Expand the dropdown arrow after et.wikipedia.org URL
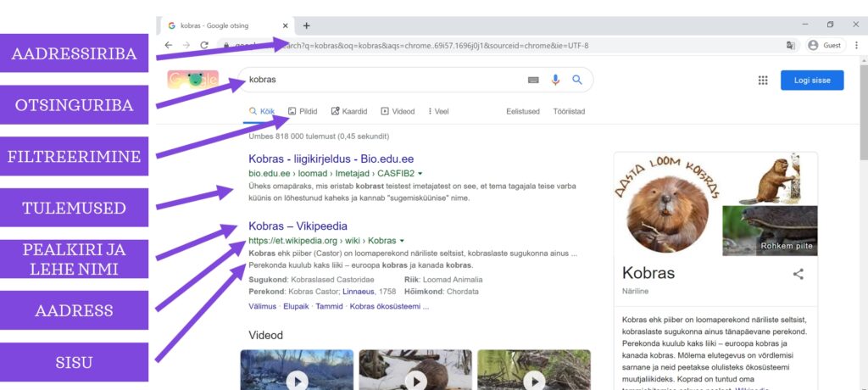Screen dimensions: 868x390 pyautogui.click(x=402, y=241)
